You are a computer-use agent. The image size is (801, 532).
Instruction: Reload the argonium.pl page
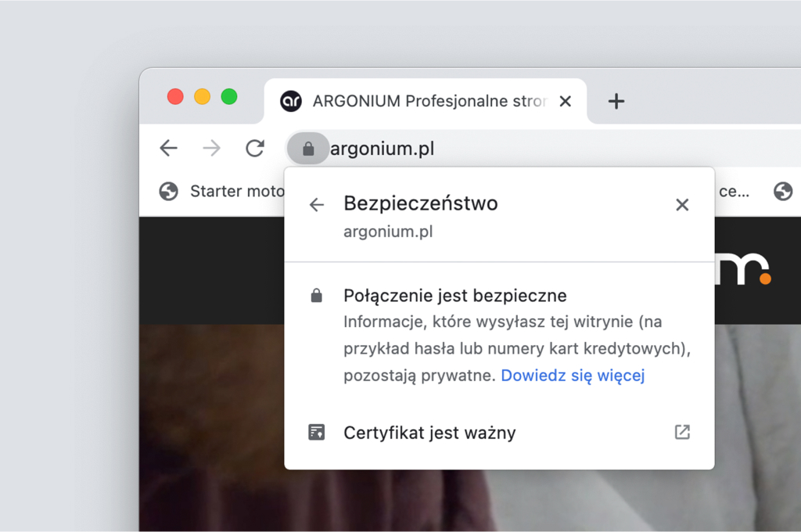tap(254, 148)
